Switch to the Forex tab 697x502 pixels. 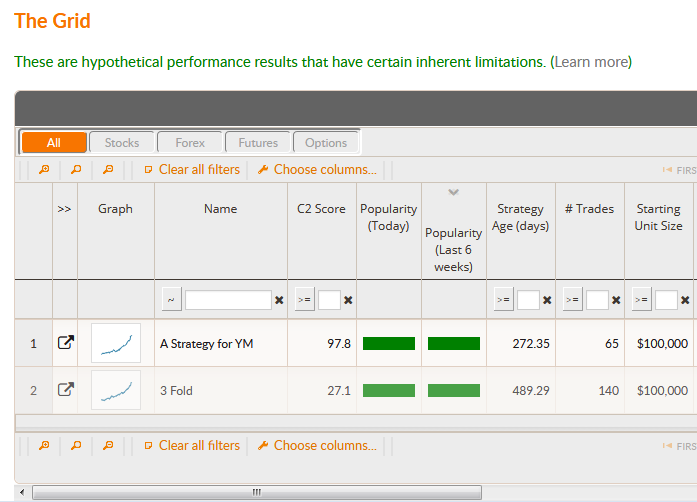point(190,143)
